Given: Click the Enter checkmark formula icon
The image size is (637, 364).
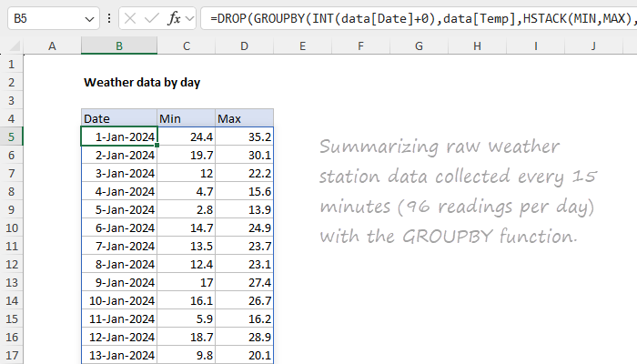Looking at the screenshot, I should 152,19.
